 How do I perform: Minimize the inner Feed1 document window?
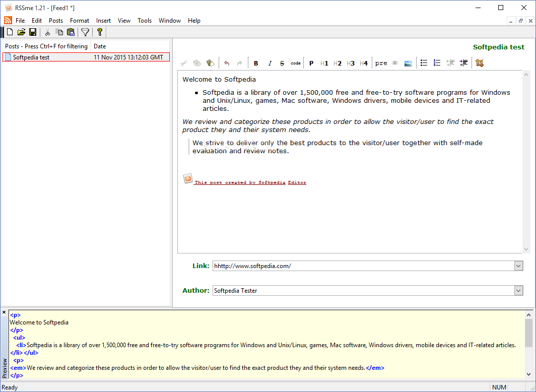click(511, 21)
